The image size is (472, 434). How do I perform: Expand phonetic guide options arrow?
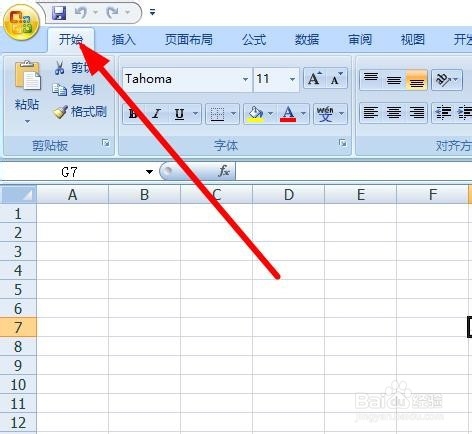pyautogui.click(x=341, y=114)
